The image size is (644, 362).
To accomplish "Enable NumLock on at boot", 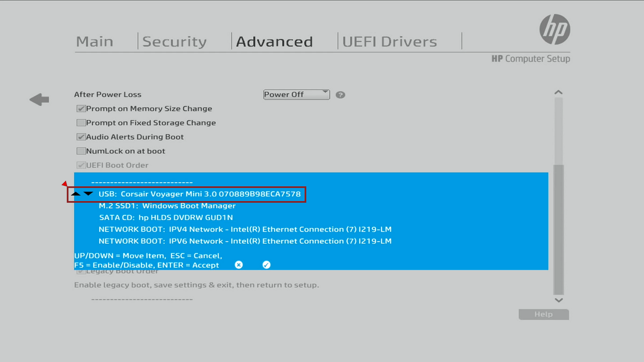I will [x=81, y=151].
